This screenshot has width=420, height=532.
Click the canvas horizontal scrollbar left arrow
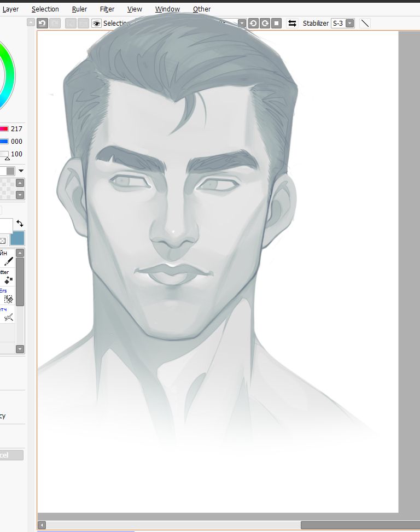[42, 525]
